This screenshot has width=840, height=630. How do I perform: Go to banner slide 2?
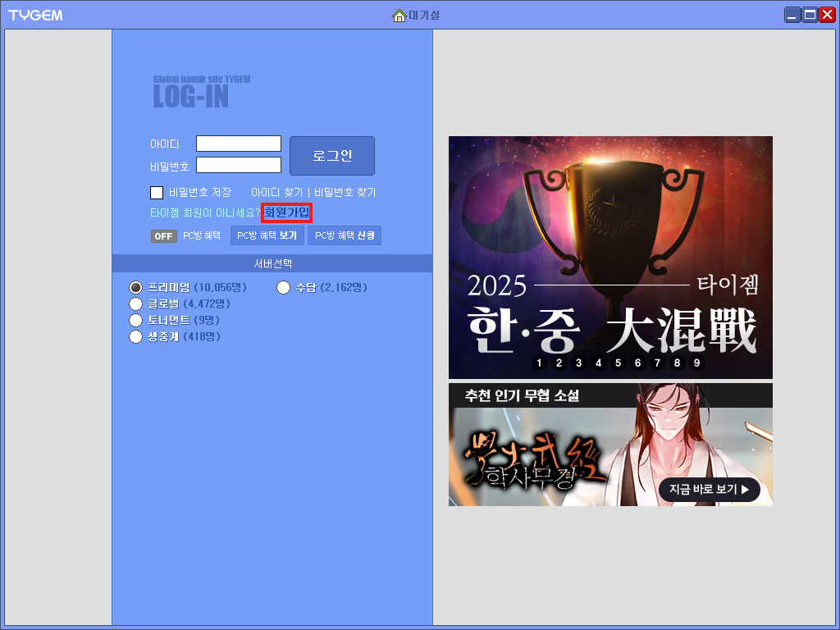[x=559, y=363]
